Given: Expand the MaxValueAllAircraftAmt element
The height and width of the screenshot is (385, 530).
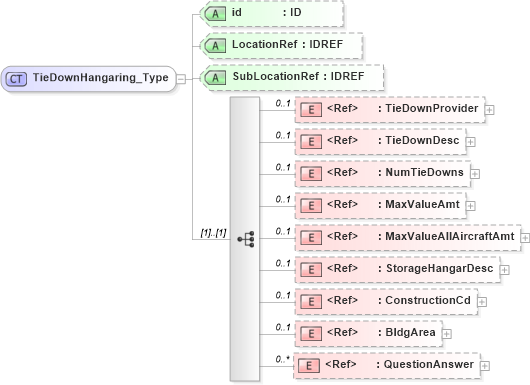Looking at the screenshot, I should click(x=525, y=238).
